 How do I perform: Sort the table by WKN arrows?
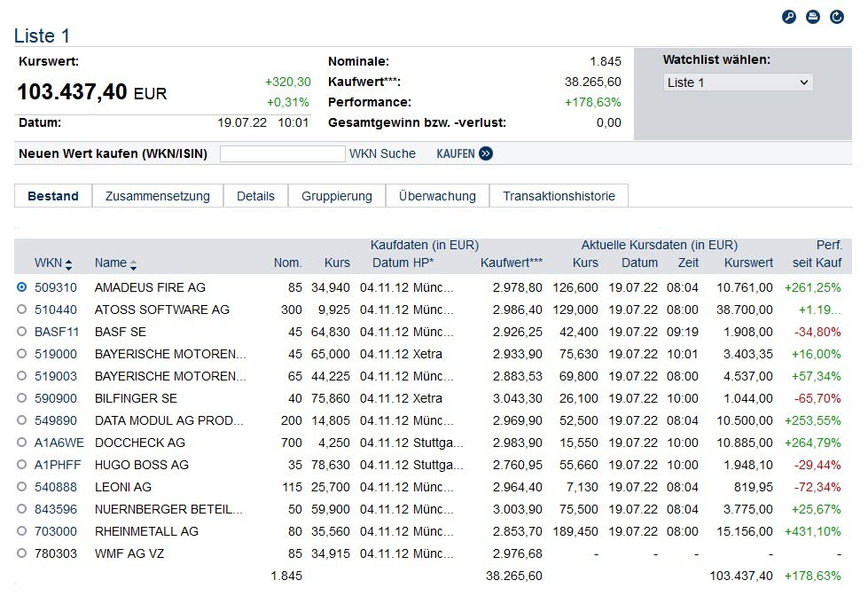point(69,263)
